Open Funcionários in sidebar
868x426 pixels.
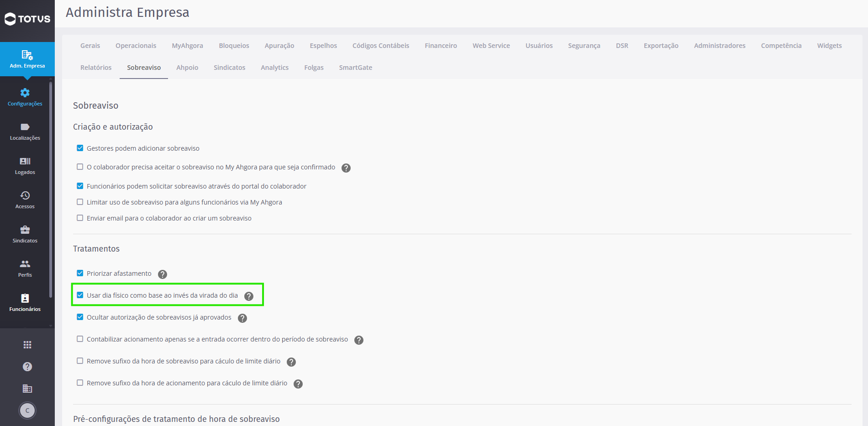[25, 303]
